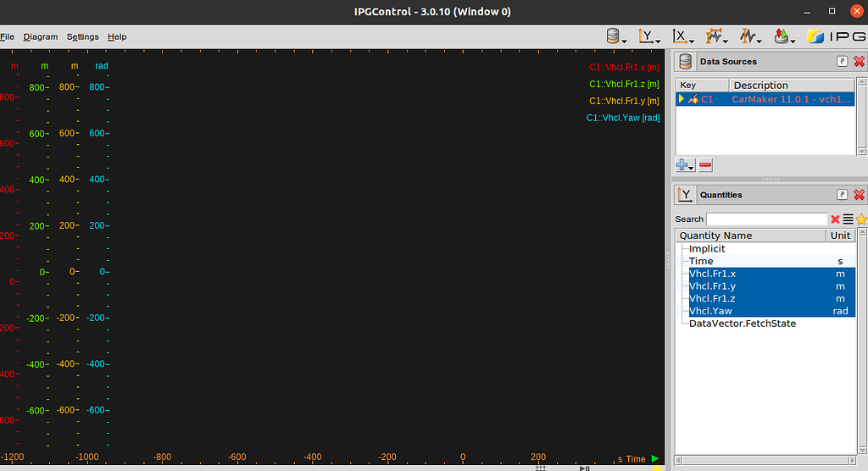This screenshot has height=471, width=868.
Task: Click the horizontal range fit signal icon
Action: pyautogui.click(x=718, y=36)
